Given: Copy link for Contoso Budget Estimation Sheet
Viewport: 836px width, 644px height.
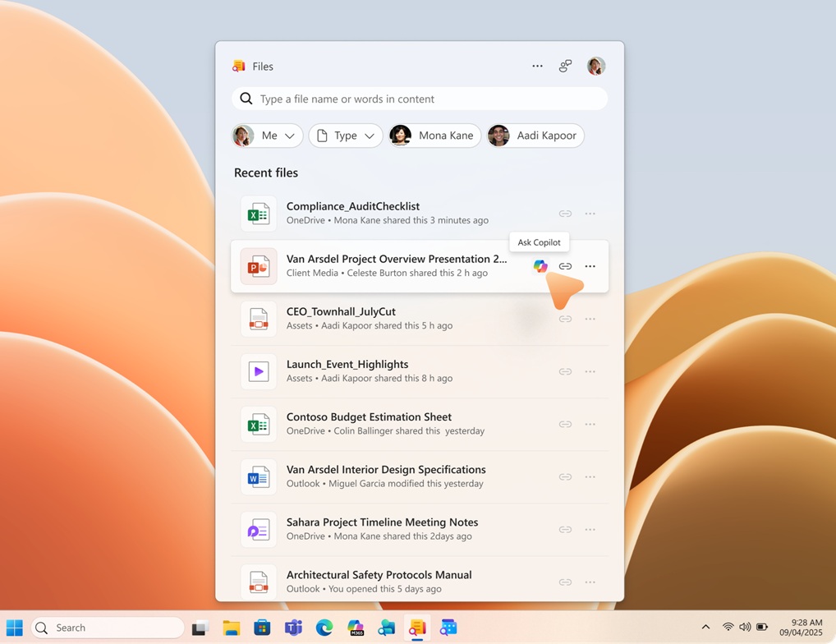Looking at the screenshot, I should coord(565,425).
